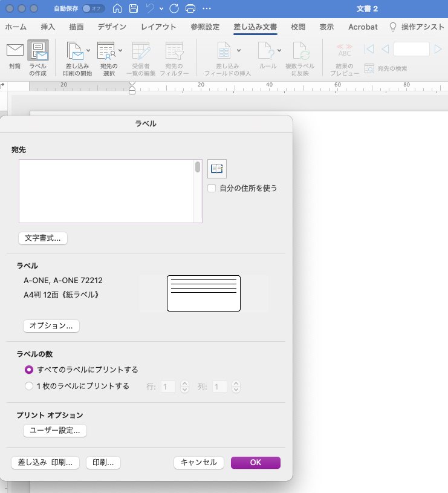The image size is (448, 493).
Task: Click the キャンセル button
Action: coord(199,463)
